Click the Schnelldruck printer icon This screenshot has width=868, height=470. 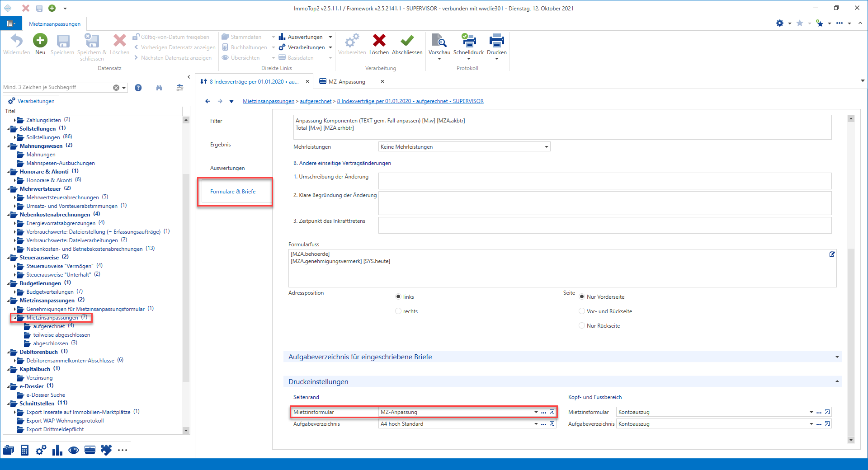tap(468, 41)
